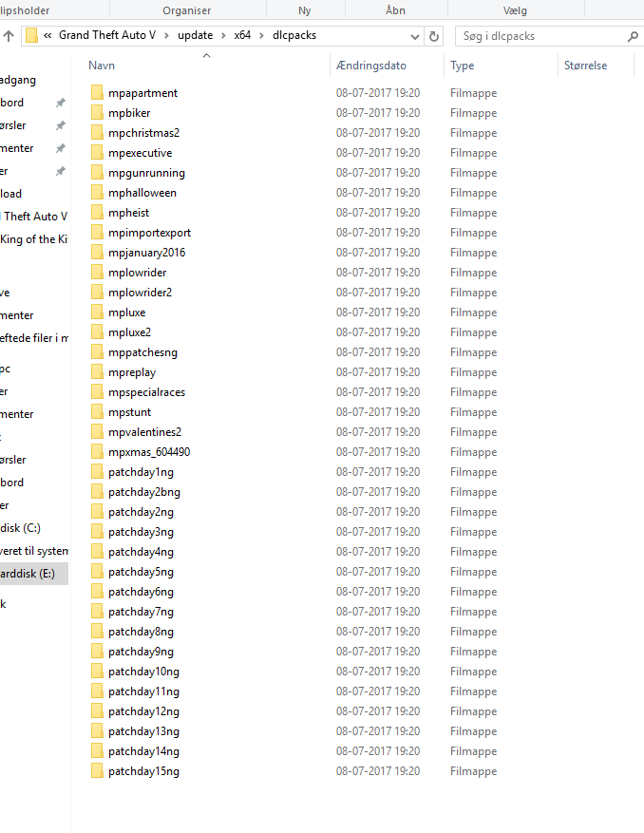Click patchday14ng folder name

coord(143,751)
